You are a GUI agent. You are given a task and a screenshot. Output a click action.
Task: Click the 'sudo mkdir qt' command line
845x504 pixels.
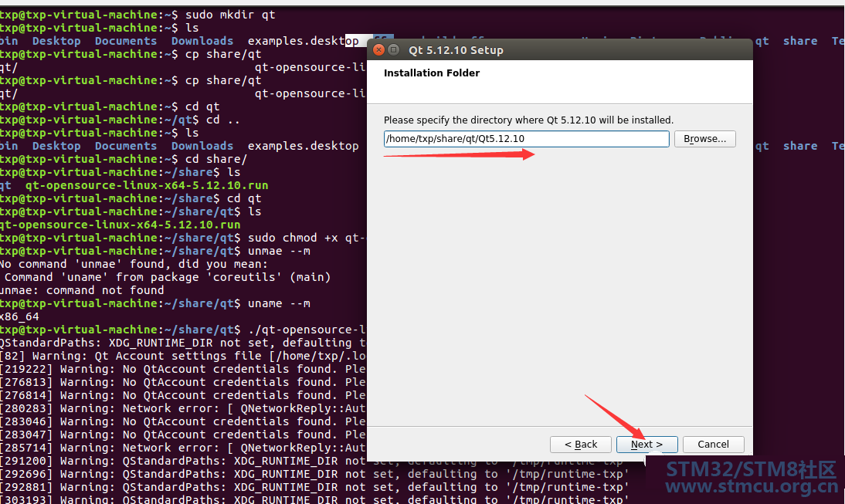(x=230, y=15)
